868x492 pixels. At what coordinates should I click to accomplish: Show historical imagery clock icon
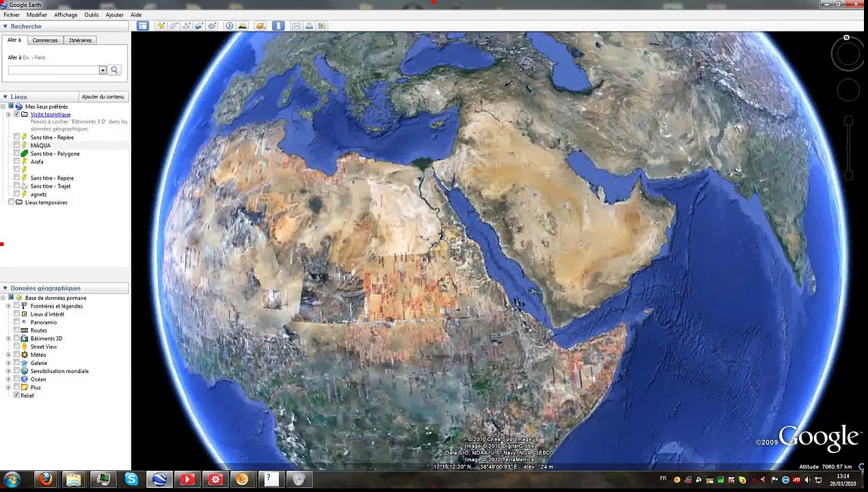[230, 26]
